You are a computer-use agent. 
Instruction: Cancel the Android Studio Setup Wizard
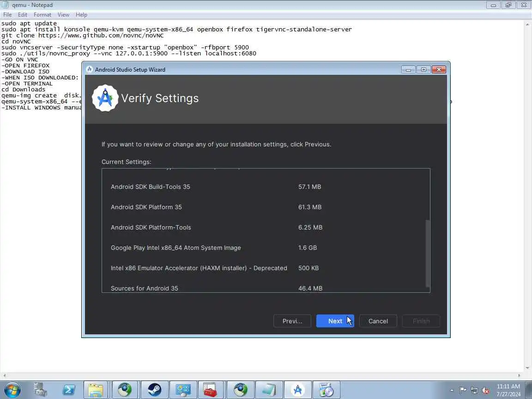tap(378, 321)
